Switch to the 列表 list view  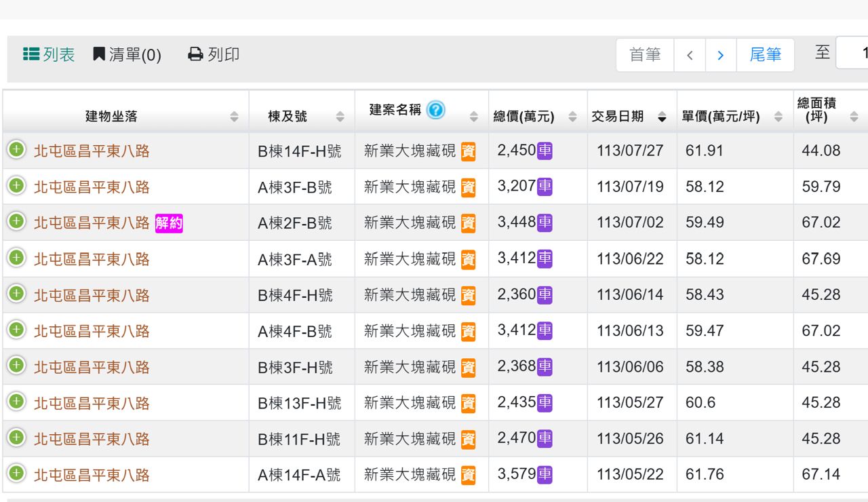tap(49, 54)
